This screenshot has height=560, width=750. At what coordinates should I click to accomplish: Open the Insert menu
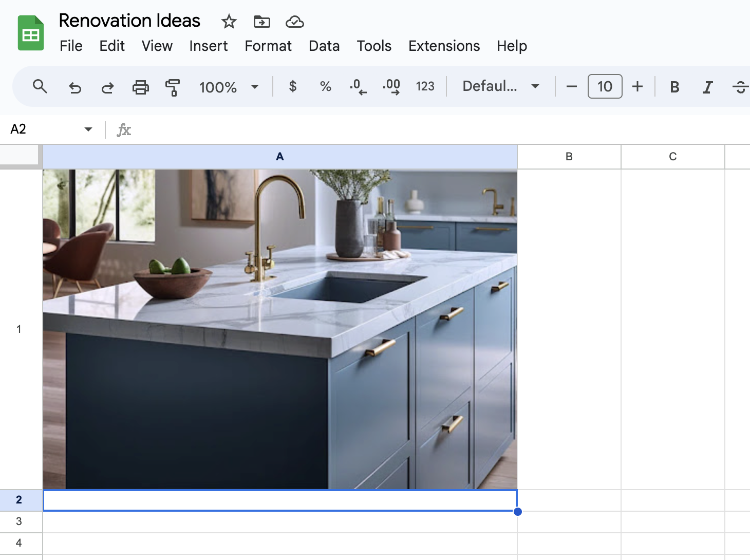[x=208, y=46]
